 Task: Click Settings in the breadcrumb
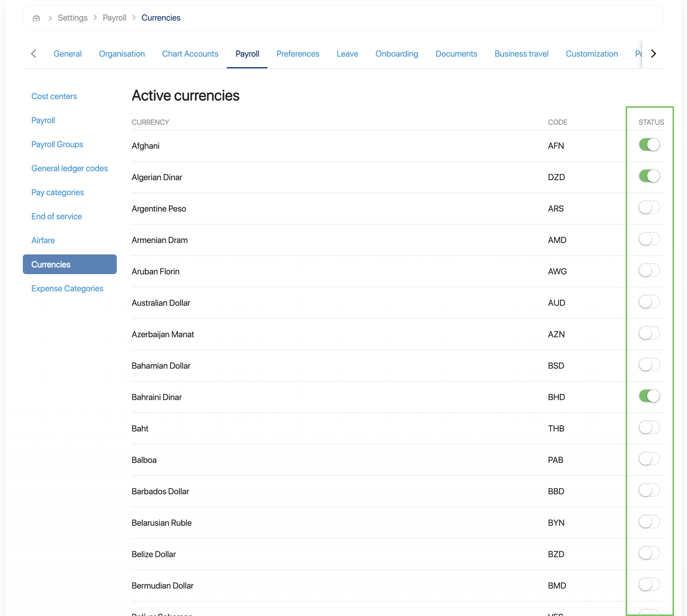click(72, 18)
